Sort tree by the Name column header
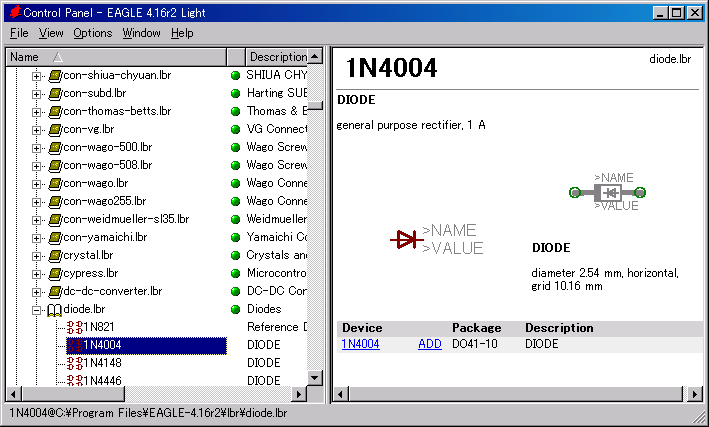Viewport: 709px width, 427px height. coord(116,57)
